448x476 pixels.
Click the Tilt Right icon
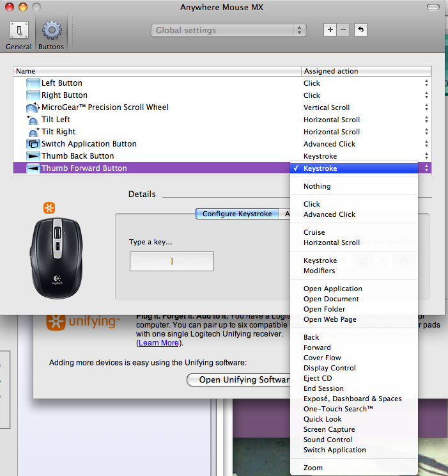click(33, 132)
